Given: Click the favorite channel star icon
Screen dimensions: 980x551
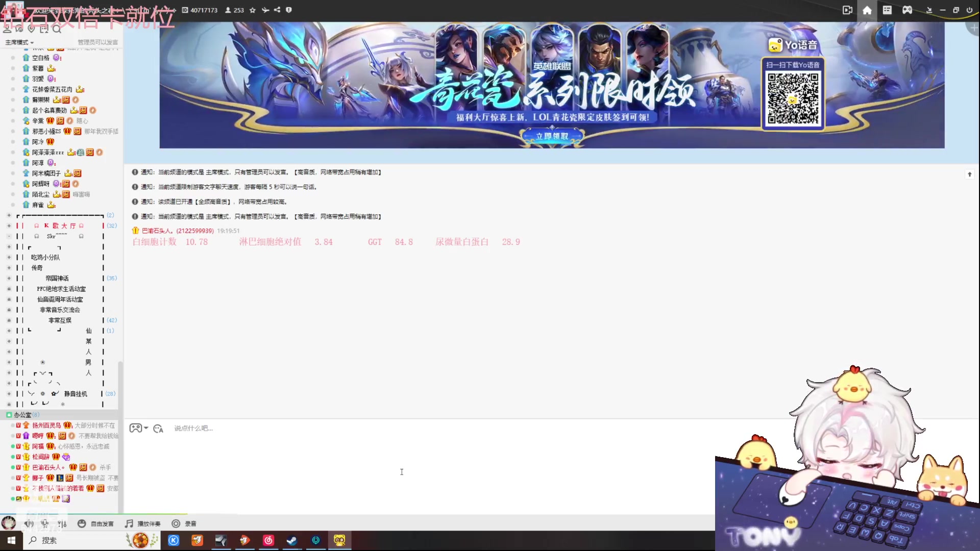Looking at the screenshot, I should (x=252, y=10).
